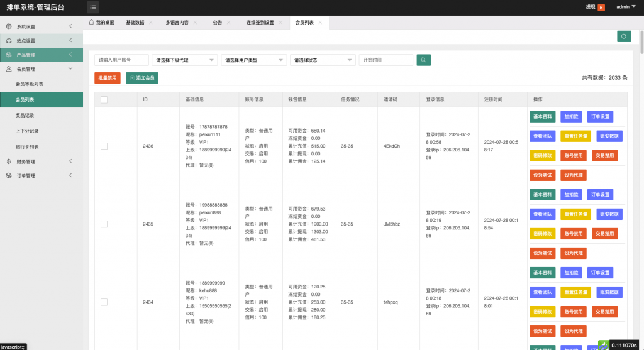Toggle the select-all checkbox in table header
This screenshot has height=350, width=644.
[104, 99]
